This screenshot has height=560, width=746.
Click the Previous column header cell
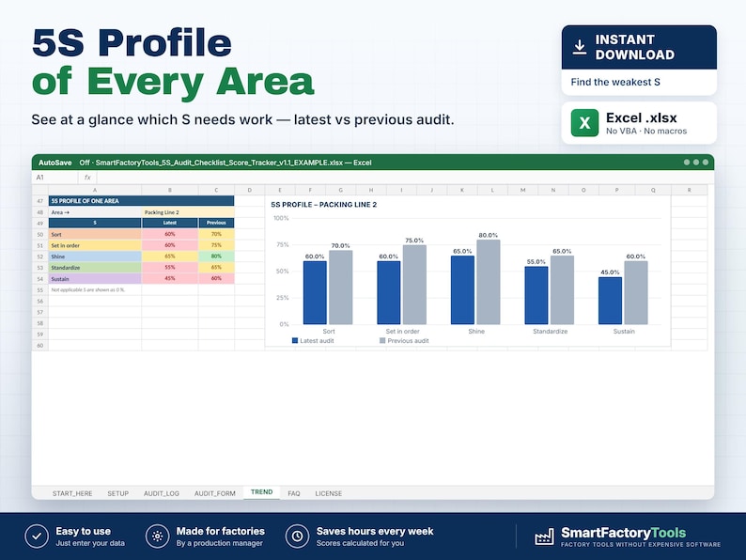pos(216,223)
